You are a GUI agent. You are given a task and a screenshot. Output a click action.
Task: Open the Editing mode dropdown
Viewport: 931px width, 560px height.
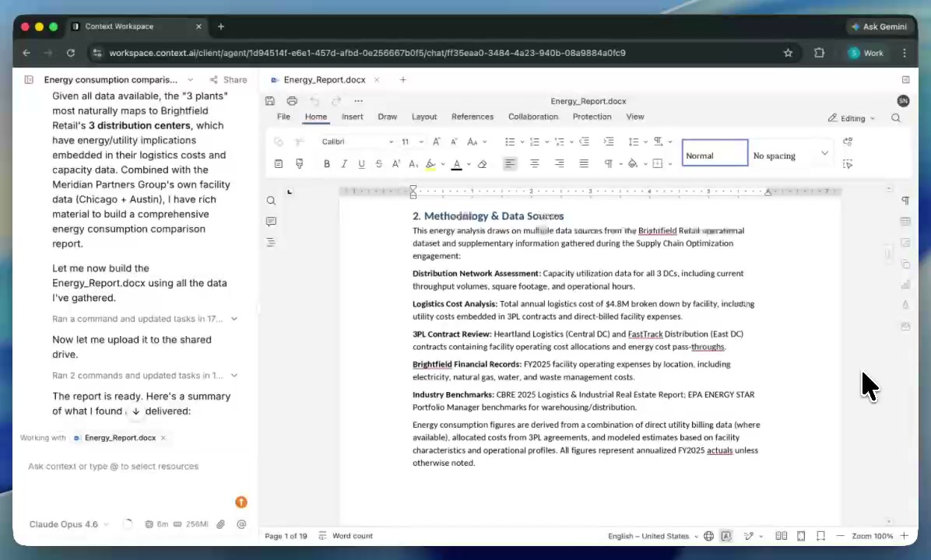(852, 118)
